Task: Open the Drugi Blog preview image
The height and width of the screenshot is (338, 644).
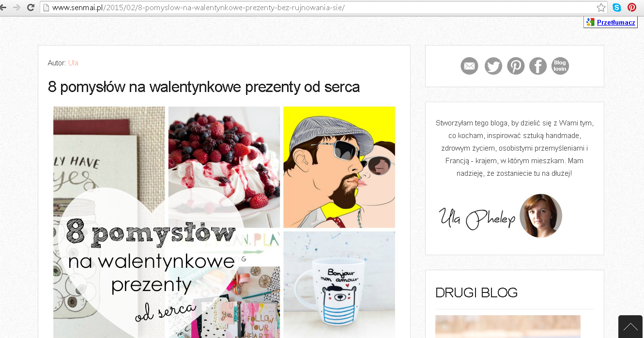Action: [x=508, y=326]
